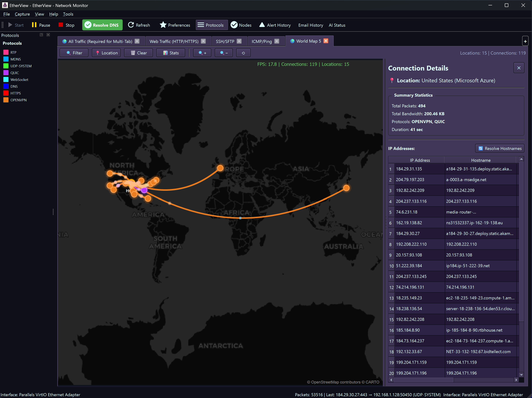Zoom out on the world map
The image size is (532, 398).
point(223,53)
